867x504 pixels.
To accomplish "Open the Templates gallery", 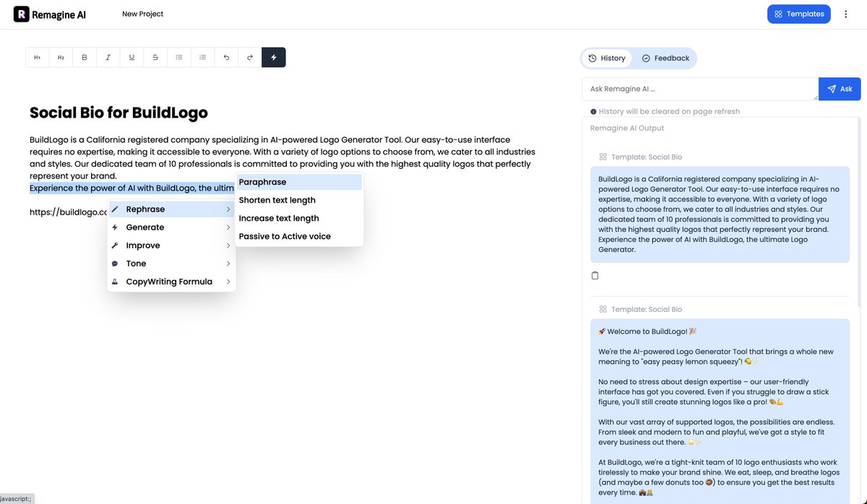I will tap(799, 14).
